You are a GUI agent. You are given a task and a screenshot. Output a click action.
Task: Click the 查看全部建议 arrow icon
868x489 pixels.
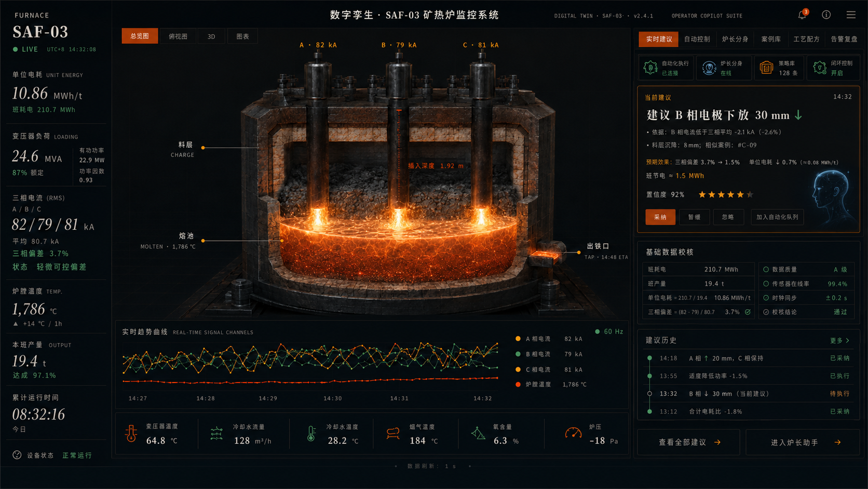(x=717, y=442)
